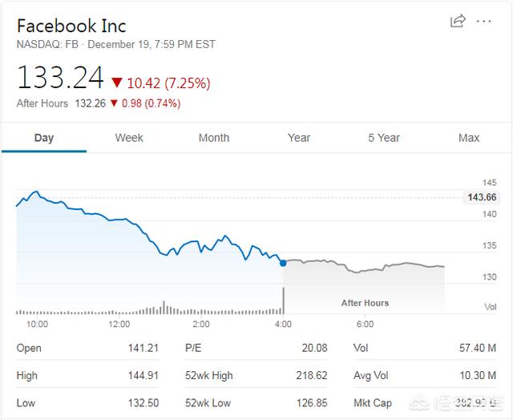The image size is (513, 420).
Task: Open the 5 Year chart tab
Action: pyautogui.click(x=384, y=138)
